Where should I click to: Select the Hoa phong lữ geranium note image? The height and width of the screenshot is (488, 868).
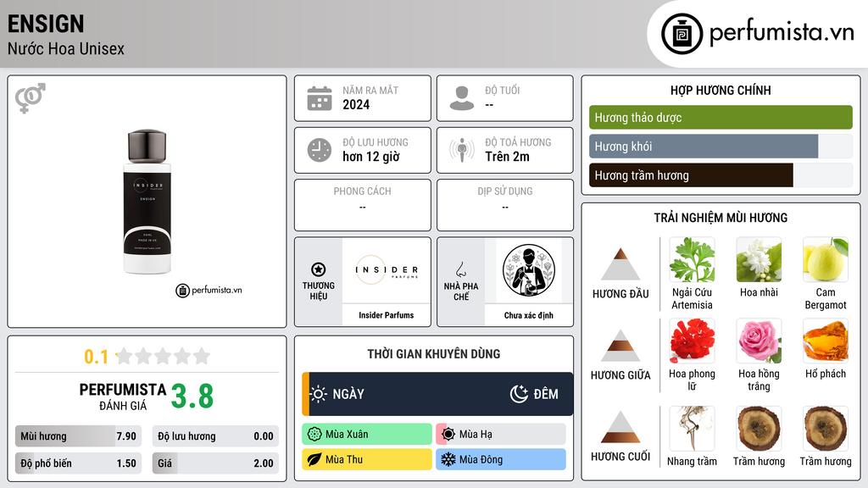click(692, 341)
